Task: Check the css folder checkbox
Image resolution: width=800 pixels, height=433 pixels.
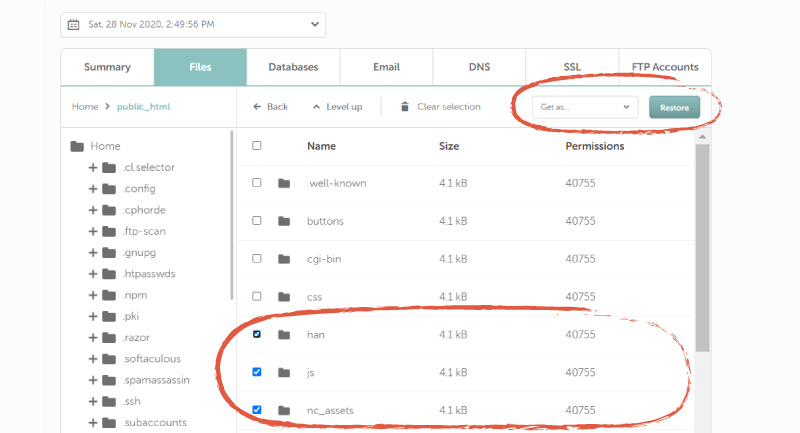Action: click(x=257, y=296)
